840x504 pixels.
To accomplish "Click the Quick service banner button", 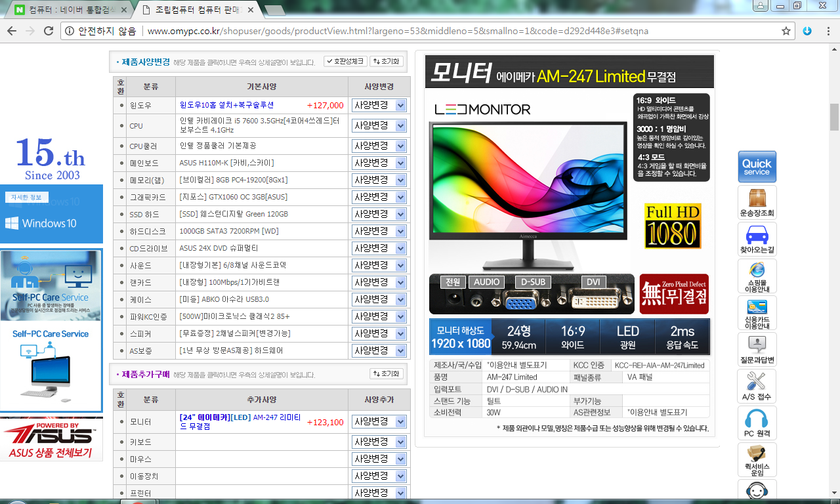I will coord(757,167).
